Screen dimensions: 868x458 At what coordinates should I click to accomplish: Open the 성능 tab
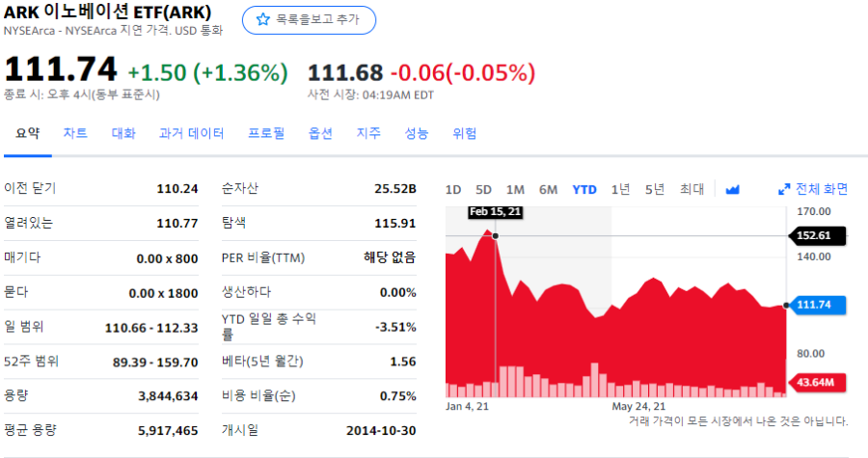[417, 133]
